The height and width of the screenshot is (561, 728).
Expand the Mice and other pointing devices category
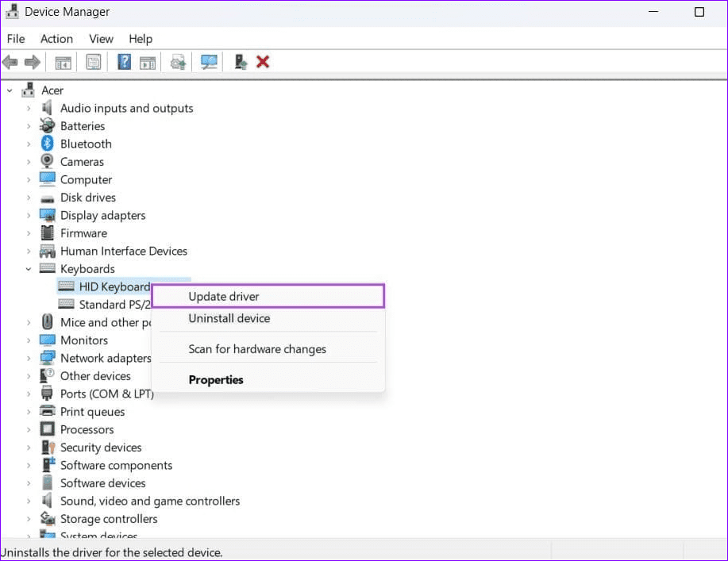click(29, 322)
